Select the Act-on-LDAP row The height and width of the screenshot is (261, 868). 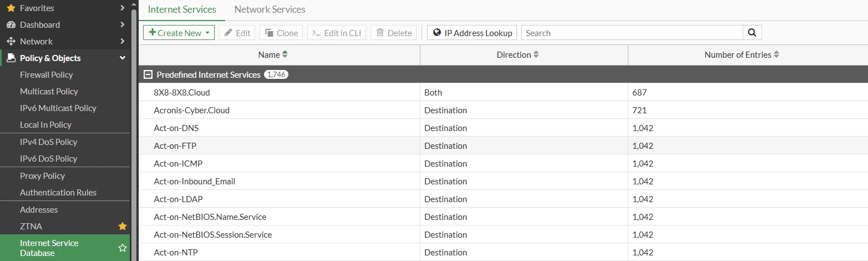[x=503, y=199]
